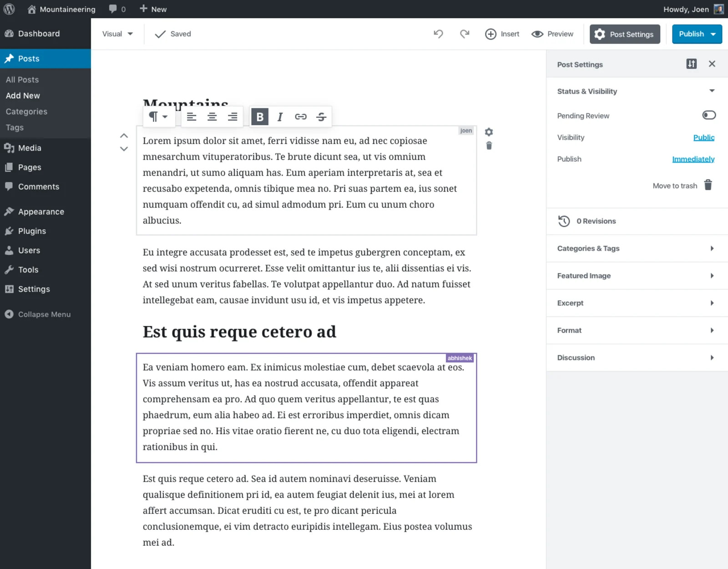Toggle bold formatting in block toolbar
This screenshot has width=728, height=569.
pyautogui.click(x=260, y=117)
